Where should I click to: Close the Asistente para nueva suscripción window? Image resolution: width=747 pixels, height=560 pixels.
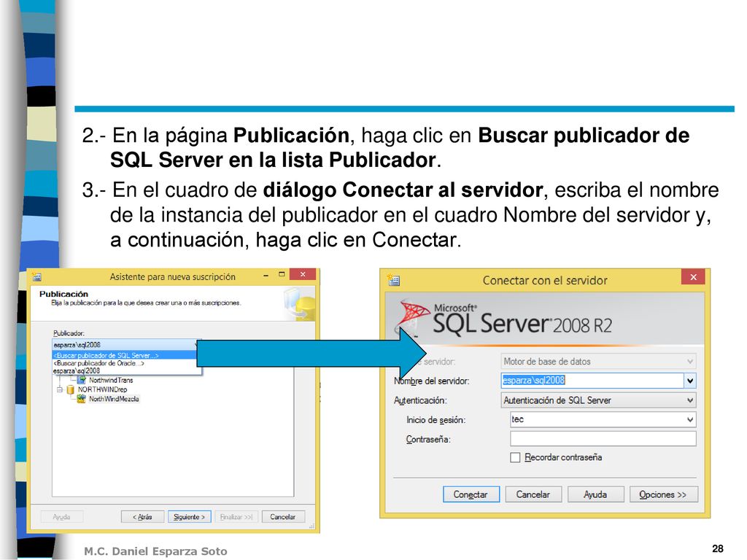(x=303, y=274)
